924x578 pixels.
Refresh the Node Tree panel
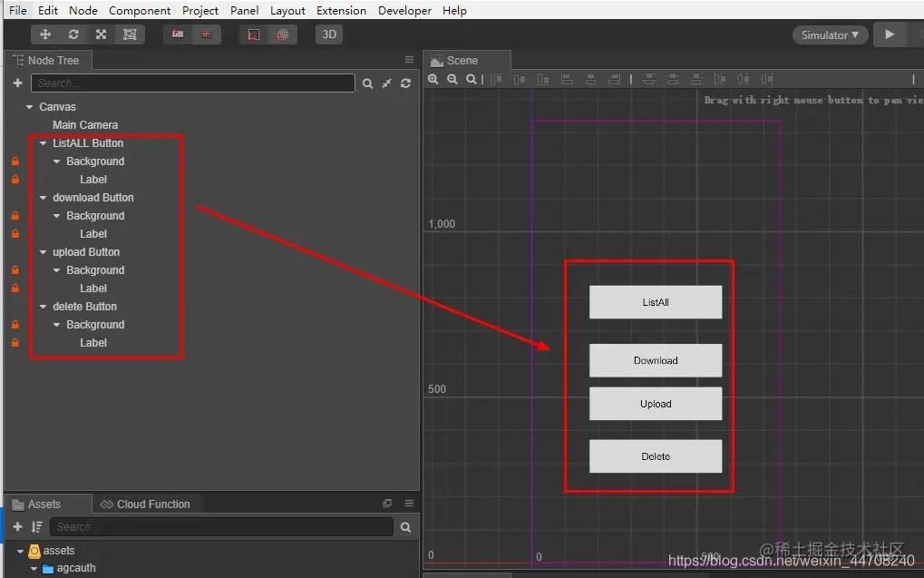[405, 83]
